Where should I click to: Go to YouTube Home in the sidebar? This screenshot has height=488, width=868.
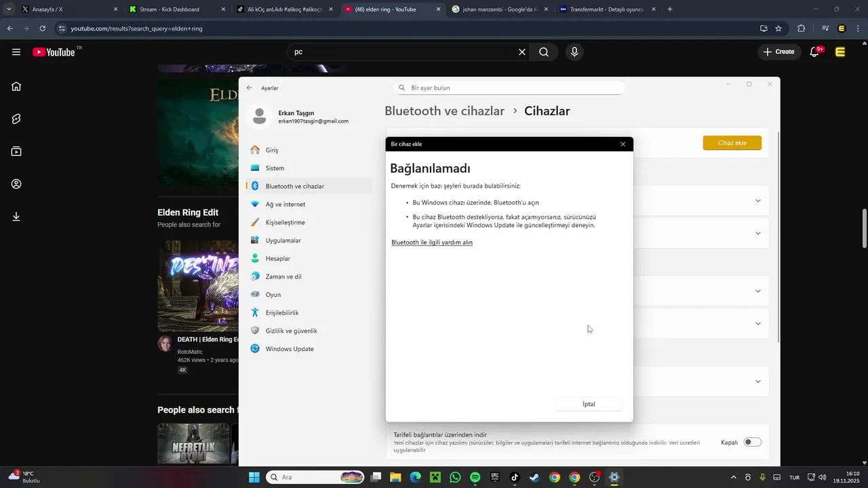point(16,86)
